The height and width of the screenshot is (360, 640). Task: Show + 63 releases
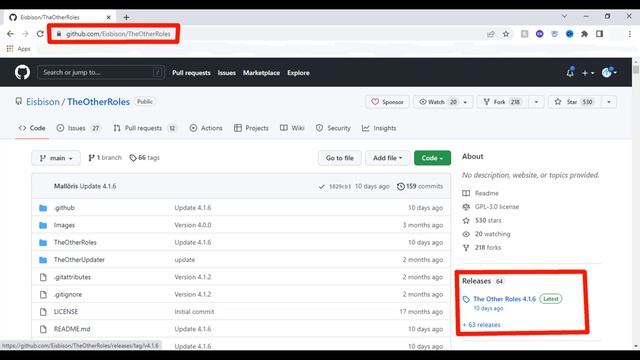[x=482, y=325]
